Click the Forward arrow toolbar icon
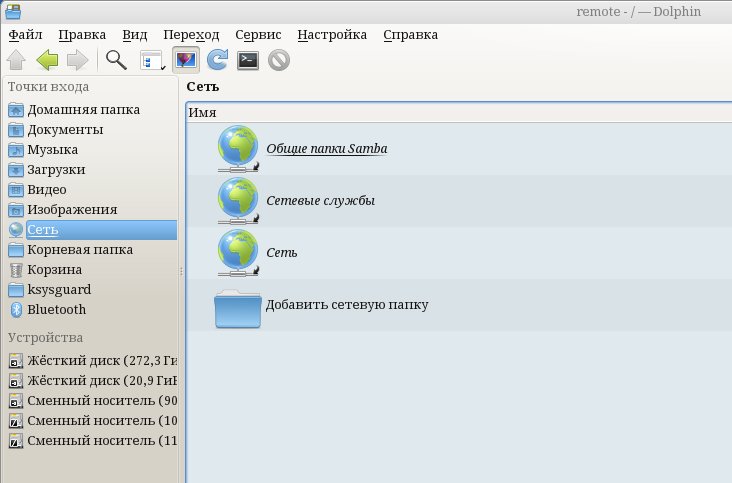 point(77,60)
